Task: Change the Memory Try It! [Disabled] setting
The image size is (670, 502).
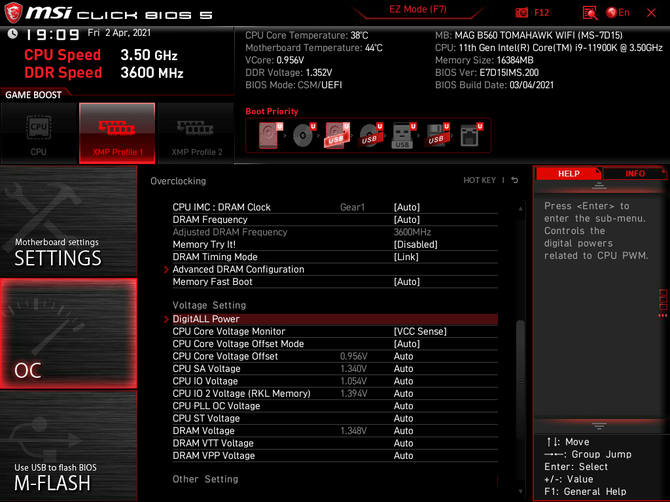Action: [415, 244]
